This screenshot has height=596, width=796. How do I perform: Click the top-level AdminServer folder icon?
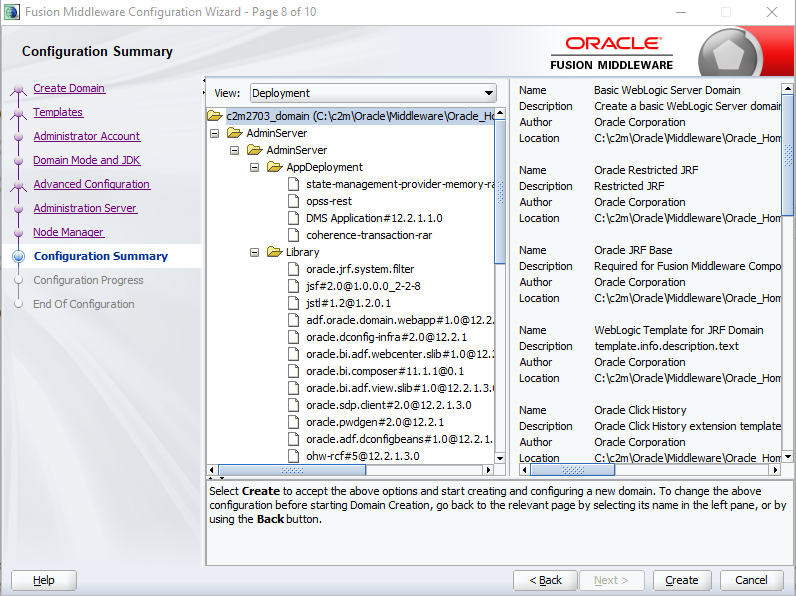click(x=235, y=133)
